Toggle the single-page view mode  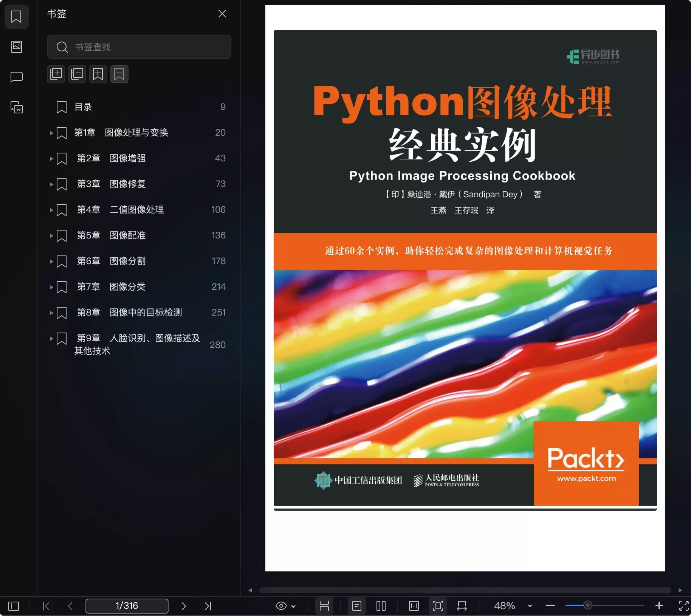point(357,606)
